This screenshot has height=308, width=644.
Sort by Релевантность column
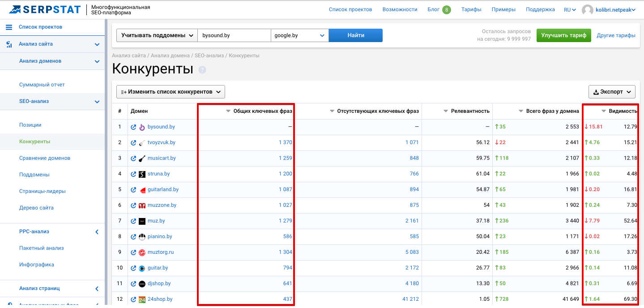tap(467, 111)
